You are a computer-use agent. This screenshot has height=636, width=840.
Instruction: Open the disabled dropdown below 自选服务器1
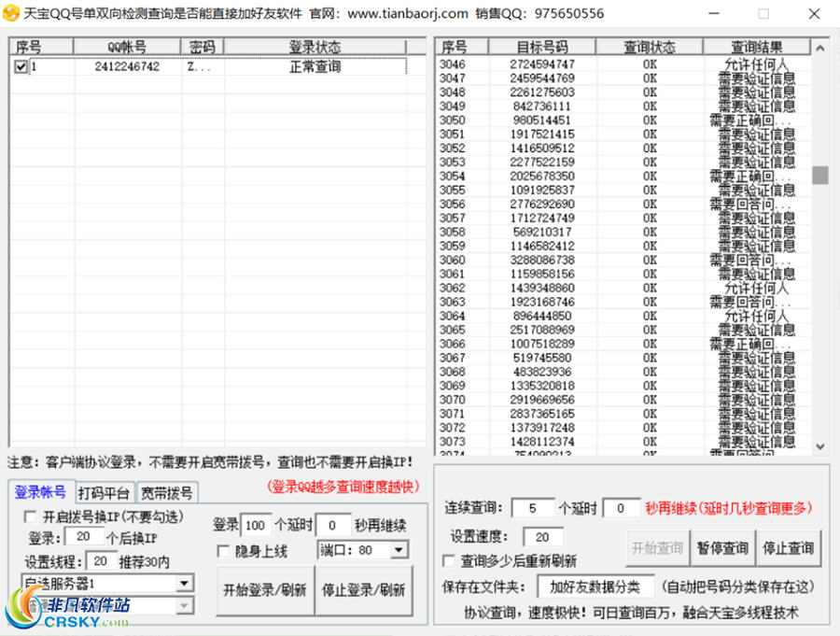pyautogui.click(x=184, y=605)
